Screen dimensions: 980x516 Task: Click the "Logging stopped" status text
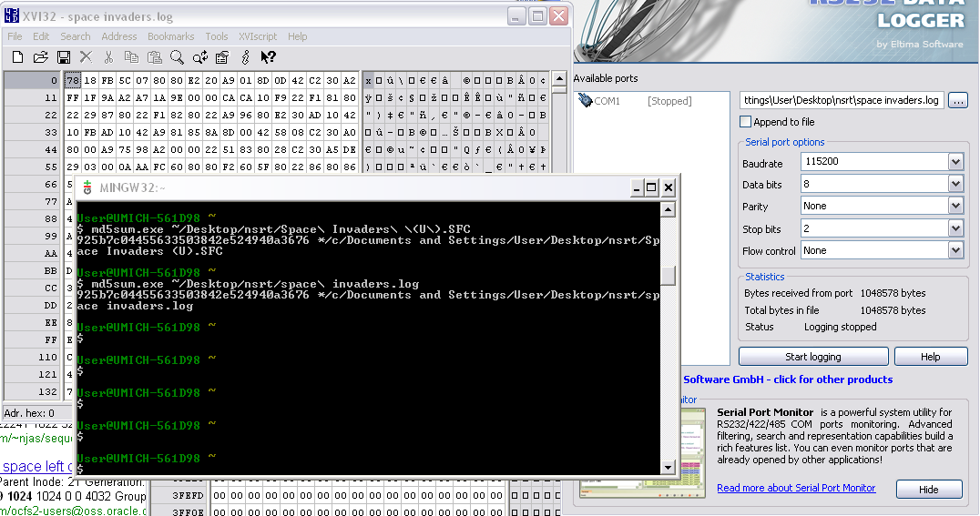tap(840, 327)
